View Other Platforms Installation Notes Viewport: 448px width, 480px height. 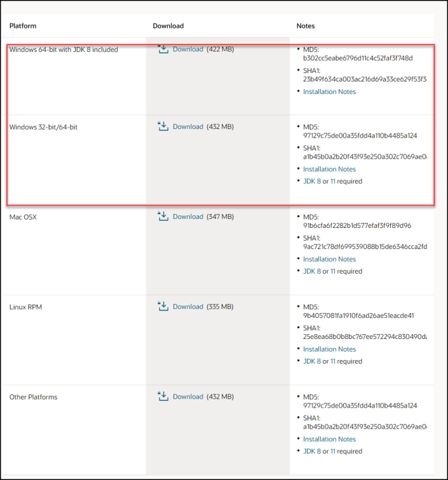tap(329, 439)
